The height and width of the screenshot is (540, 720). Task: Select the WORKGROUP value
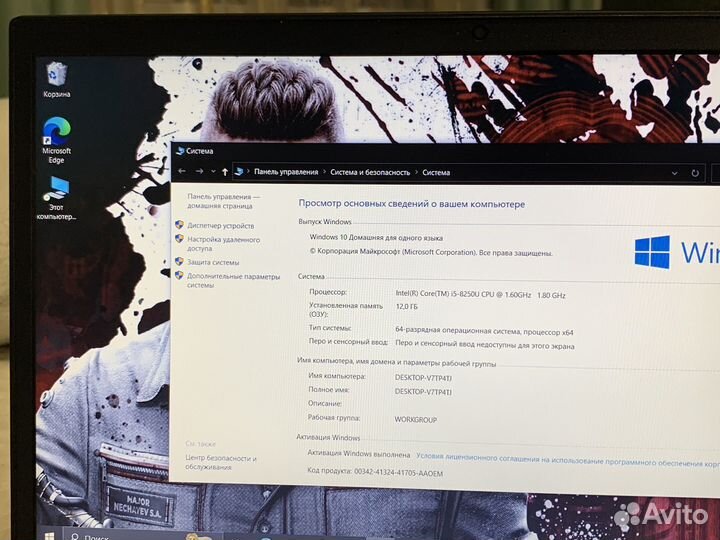click(x=416, y=420)
